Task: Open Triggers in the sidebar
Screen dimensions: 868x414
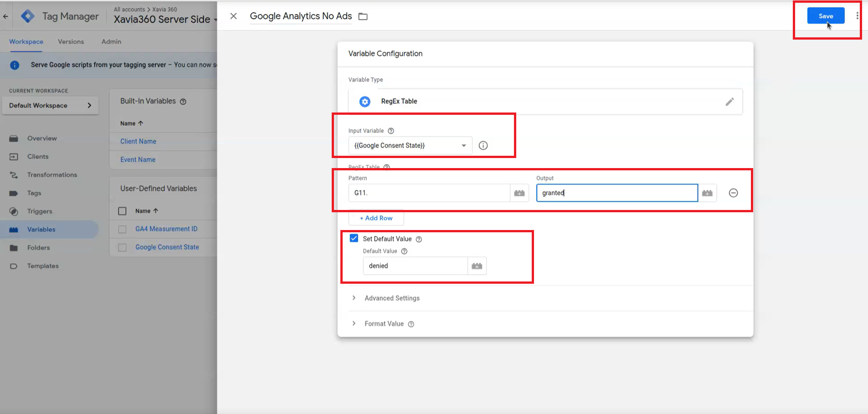Action: point(40,211)
